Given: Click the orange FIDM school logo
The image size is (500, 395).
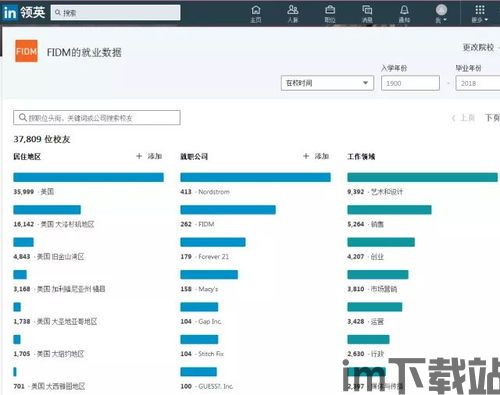Looking at the screenshot, I should coord(26,51).
